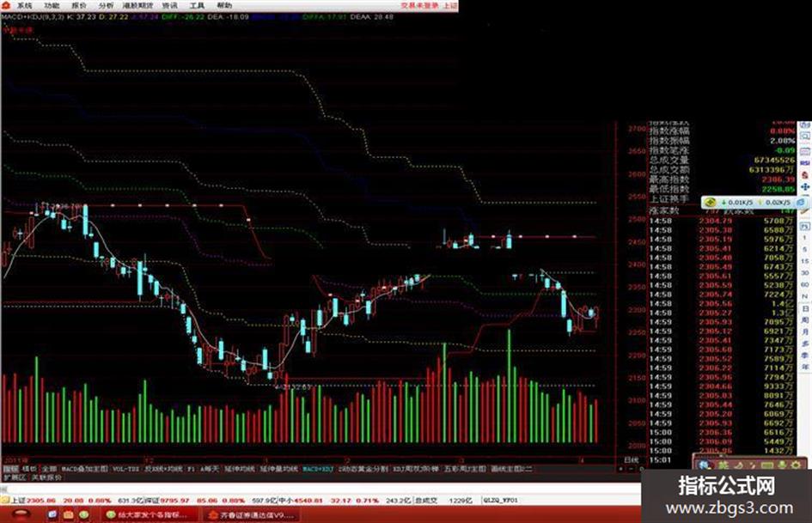Select the 模板 tab

29,469
